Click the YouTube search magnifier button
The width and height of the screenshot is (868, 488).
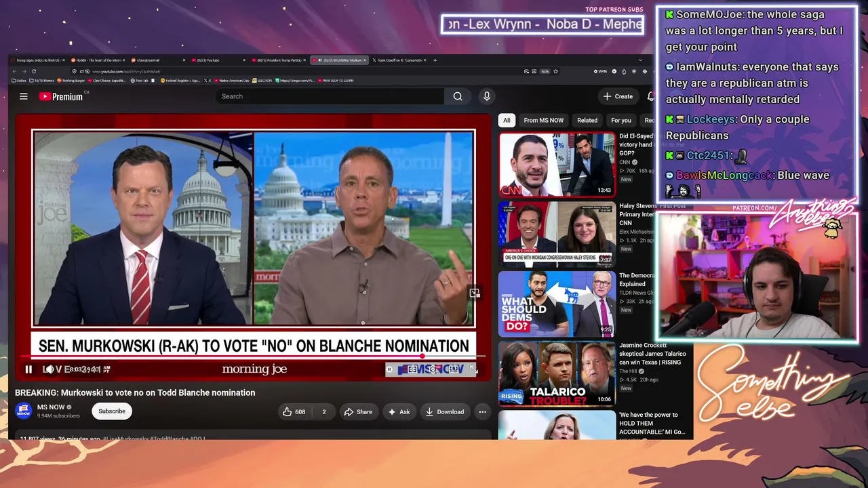pos(458,96)
